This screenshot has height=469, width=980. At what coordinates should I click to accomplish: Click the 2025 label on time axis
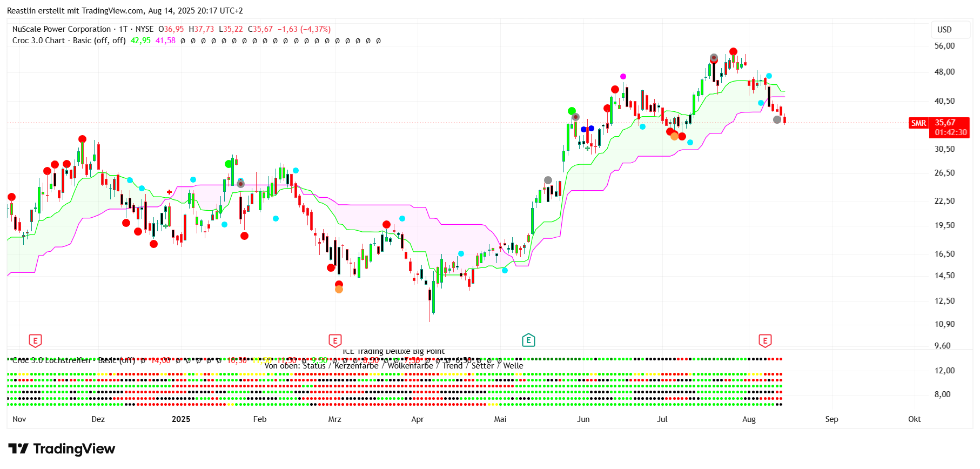181,419
